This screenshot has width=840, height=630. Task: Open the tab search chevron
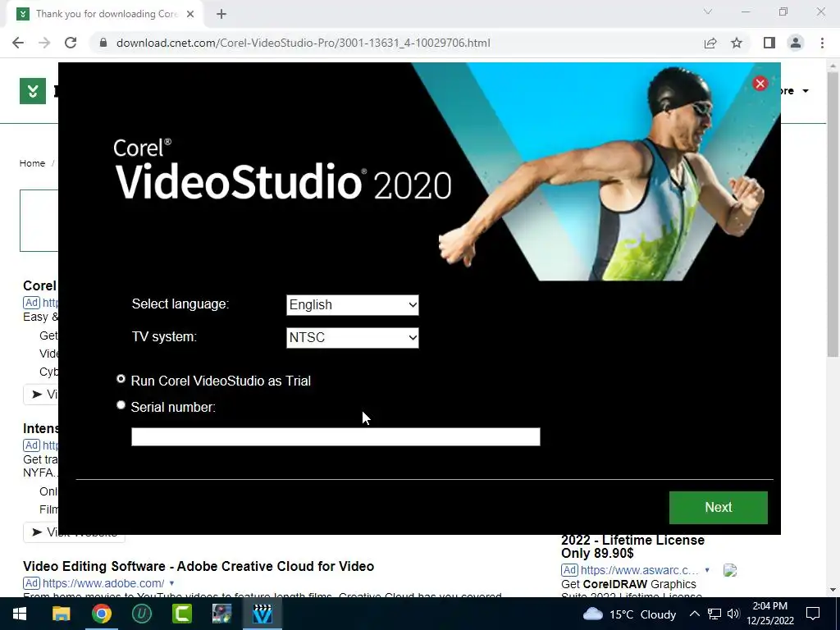(x=708, y=11)
